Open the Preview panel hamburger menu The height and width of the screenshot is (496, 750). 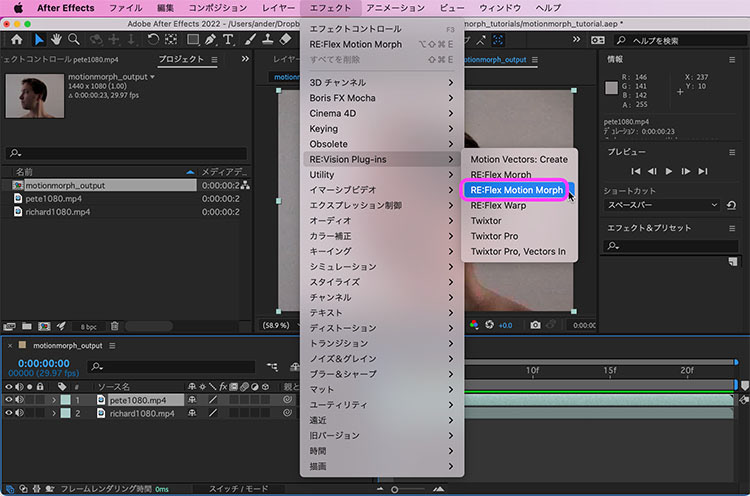[732, 152]
